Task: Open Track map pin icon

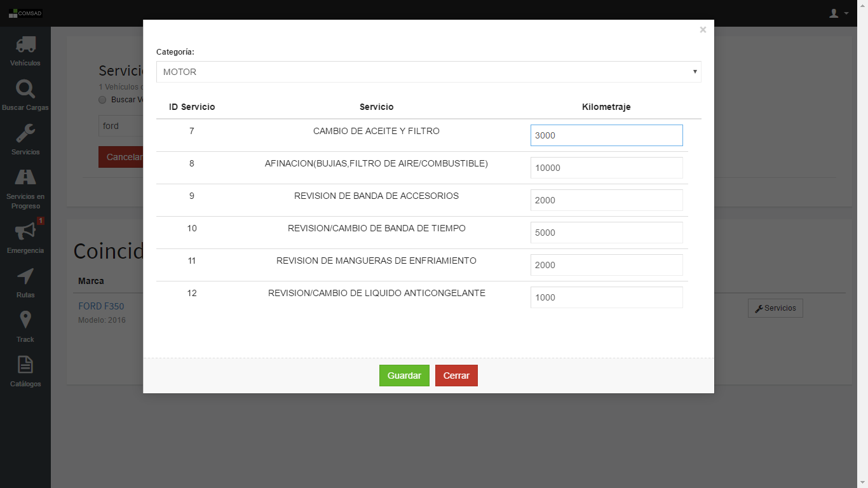Action: point(25,320)
